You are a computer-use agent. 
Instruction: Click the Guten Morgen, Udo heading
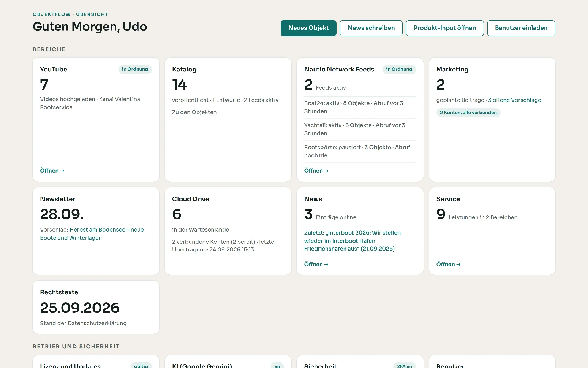tap(90, 27)
